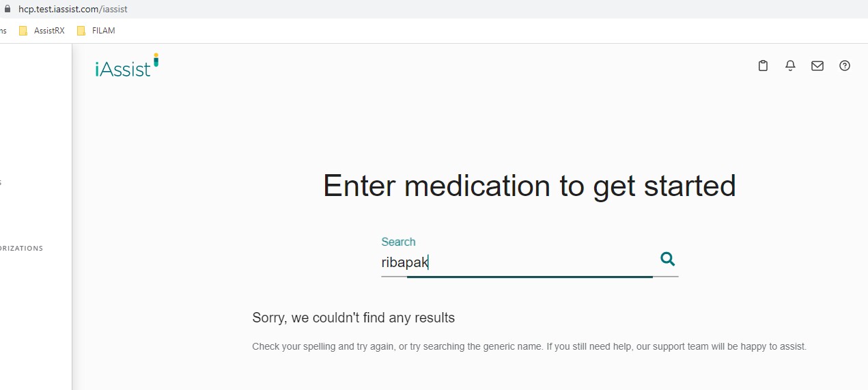This screenshot has height=390, width=868.
Task: Click the magnifying glass search icon
Action: pos(667,259)
